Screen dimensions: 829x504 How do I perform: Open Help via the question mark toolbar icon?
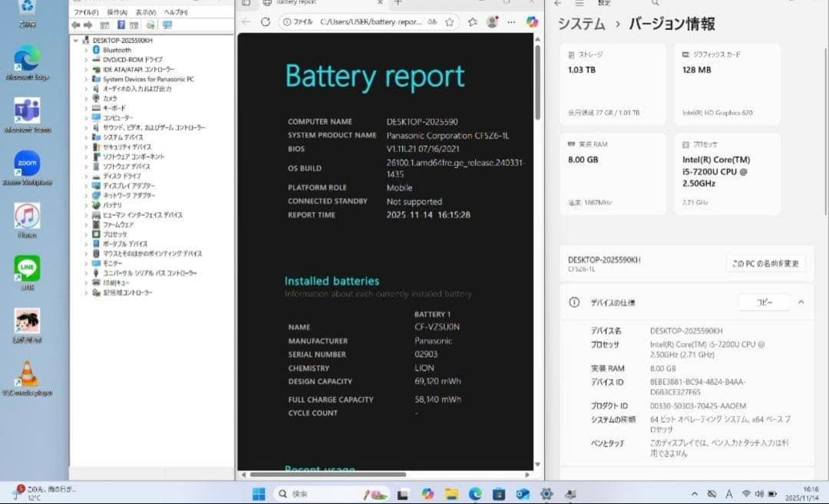click(x=121, y=24)
